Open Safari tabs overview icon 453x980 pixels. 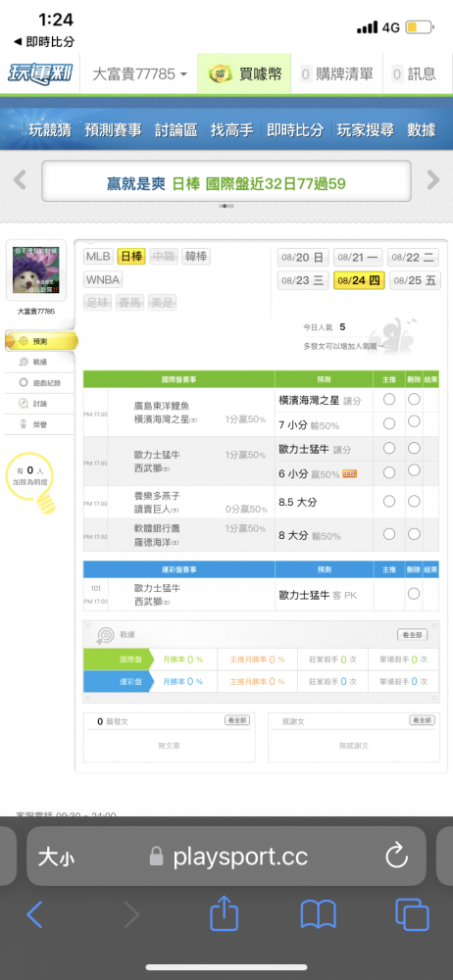[412, 915]
